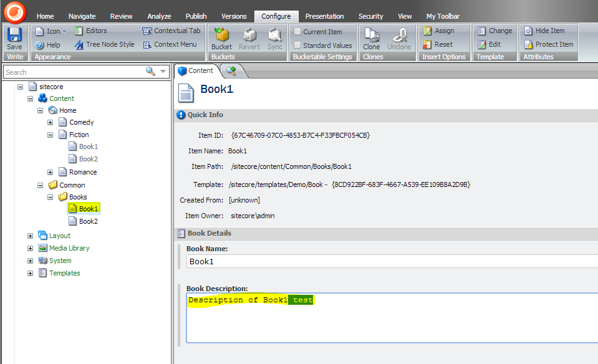
Task: Open Editors configuration
Action: [x=91, y=31]
